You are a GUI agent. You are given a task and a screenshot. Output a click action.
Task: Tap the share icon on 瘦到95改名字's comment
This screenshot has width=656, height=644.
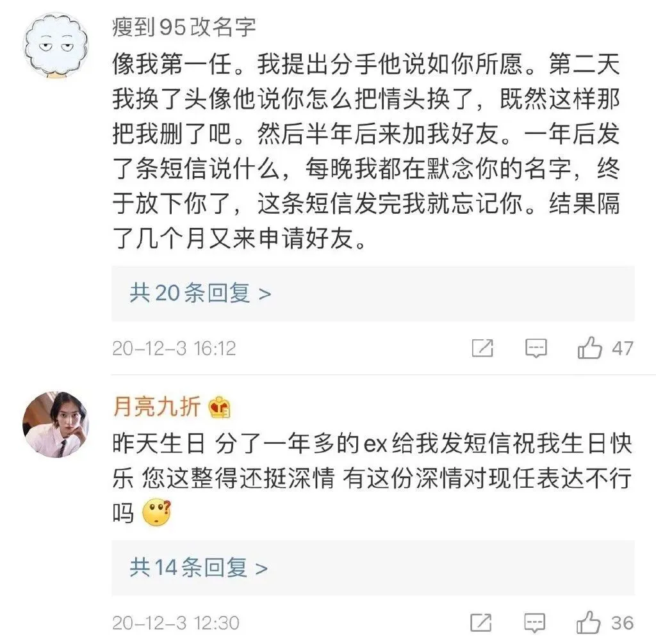tap(482, 348)
